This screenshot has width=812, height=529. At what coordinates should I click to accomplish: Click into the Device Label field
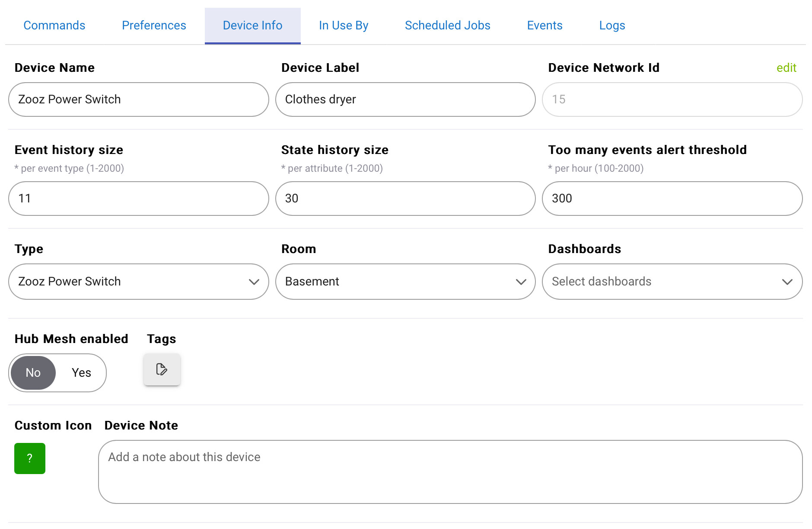click(x=405, y=99)
